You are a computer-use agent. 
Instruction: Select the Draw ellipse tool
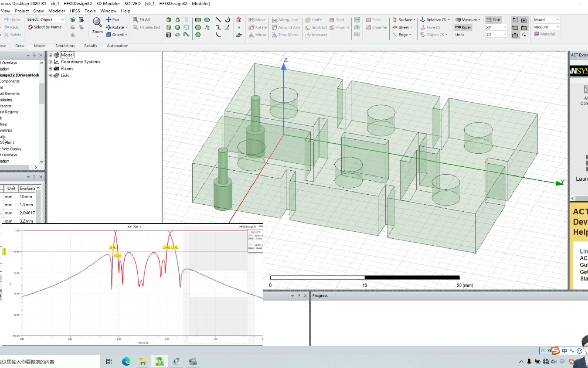(207, 20)
